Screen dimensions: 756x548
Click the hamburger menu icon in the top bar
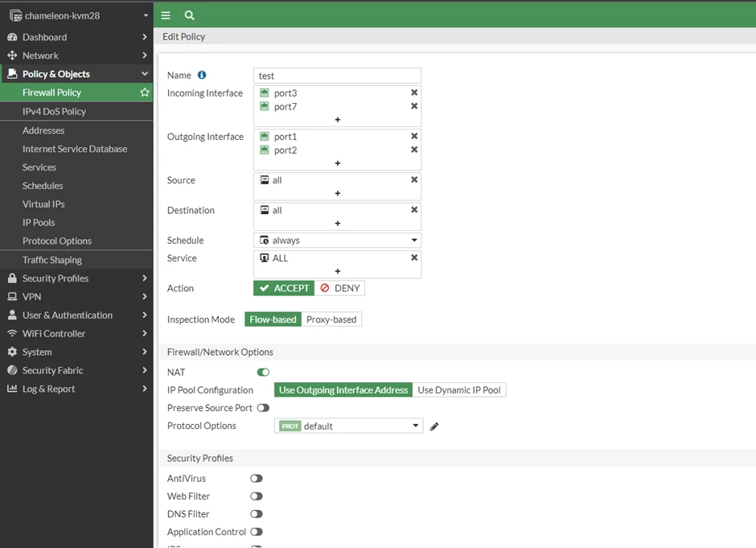[166, 15]
